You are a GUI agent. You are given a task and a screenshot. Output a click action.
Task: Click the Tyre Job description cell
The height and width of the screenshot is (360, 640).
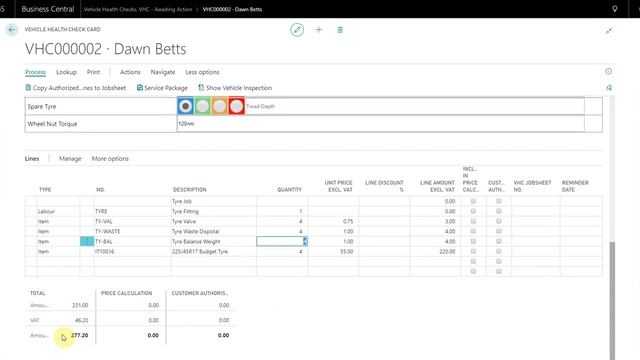tap(213, 201)
